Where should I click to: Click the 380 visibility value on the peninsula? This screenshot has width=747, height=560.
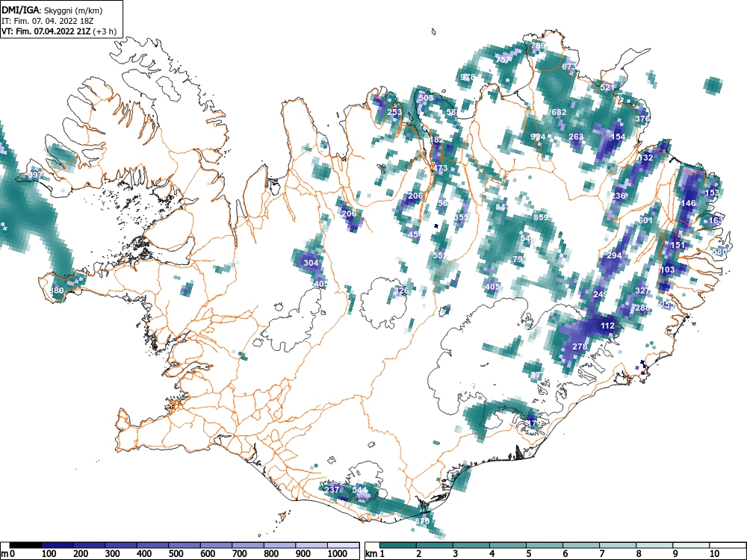(56, 290)
